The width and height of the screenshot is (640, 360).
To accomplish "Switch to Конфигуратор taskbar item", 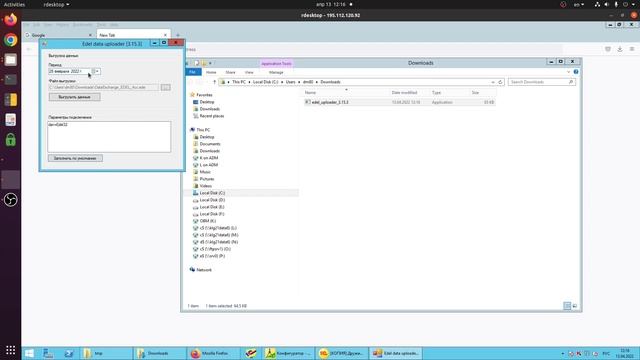I will [288, 353].
